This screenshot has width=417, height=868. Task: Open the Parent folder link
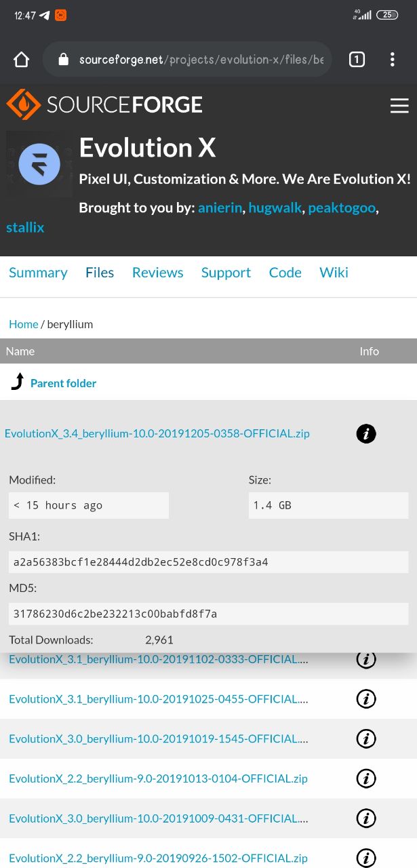pos(63,383)
